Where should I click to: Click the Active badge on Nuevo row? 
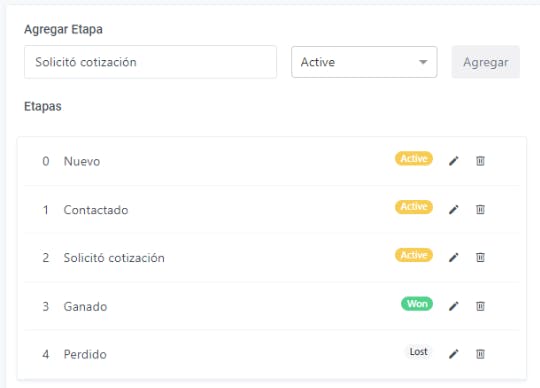414,158
